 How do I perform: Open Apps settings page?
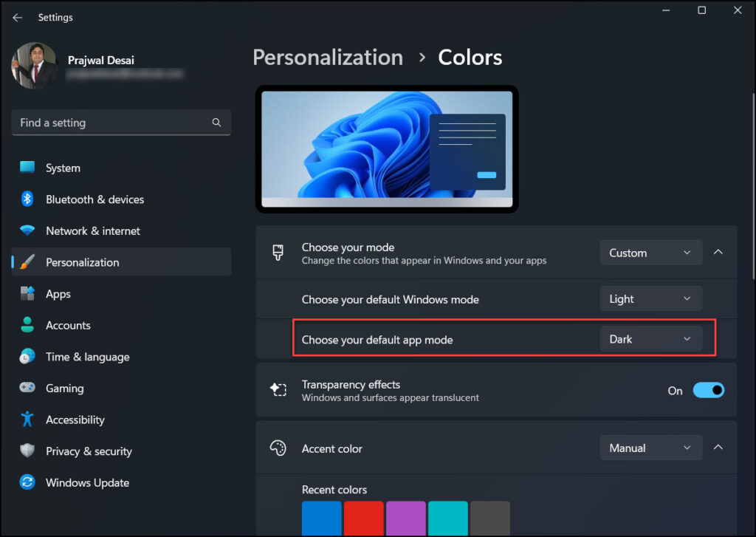click(121, 293)
